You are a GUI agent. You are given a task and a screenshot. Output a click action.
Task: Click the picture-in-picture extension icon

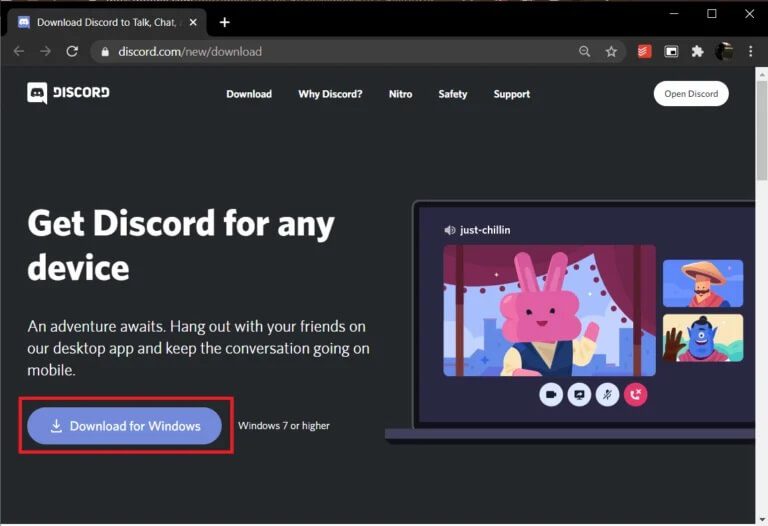click(671, 51)
